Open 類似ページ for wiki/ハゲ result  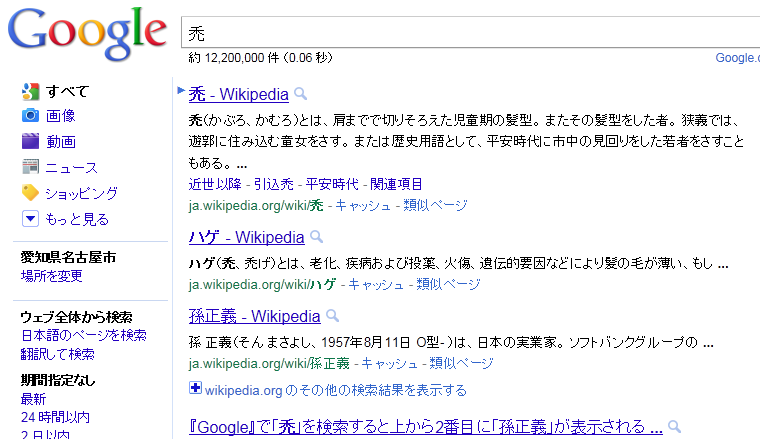pyautogui.click(x=448, y=284)
